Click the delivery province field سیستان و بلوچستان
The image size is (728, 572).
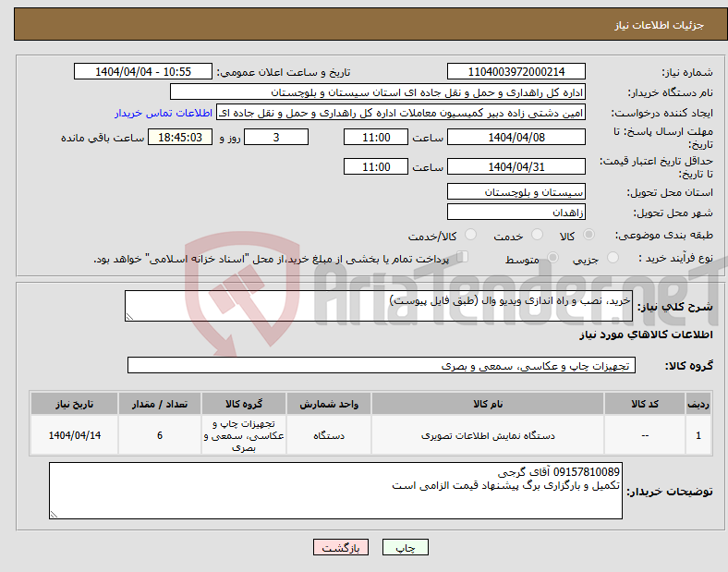(516, 191)
